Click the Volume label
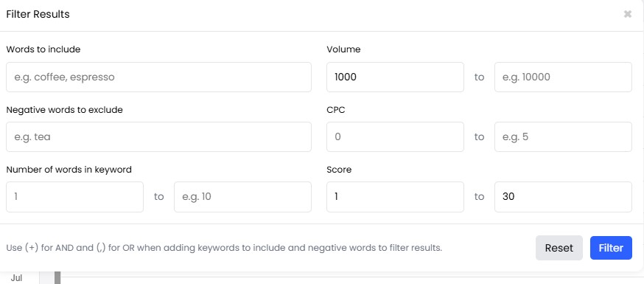This screenshot has width=644, height=284. click(343, 49)
